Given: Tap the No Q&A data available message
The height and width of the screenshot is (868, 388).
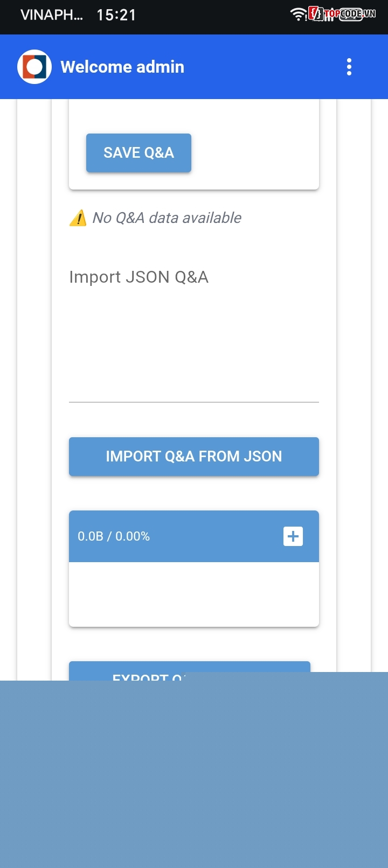Looking at the screenshot, I should 167,218.
